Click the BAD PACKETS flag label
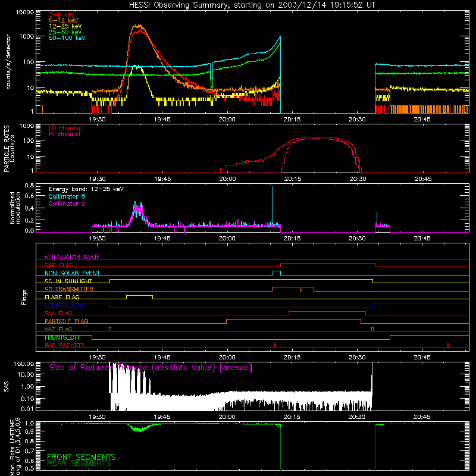The height and width of the screenshot is (476, 476). click(65, 345)
